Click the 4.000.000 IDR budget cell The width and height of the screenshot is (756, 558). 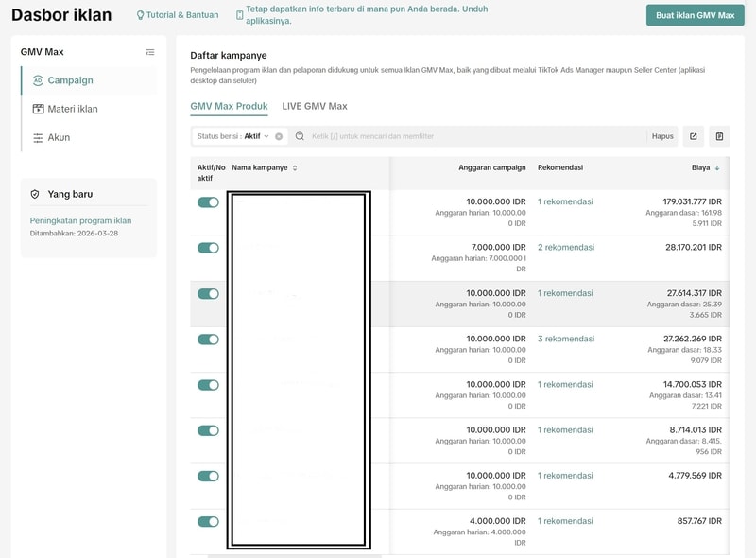point(498,521)
